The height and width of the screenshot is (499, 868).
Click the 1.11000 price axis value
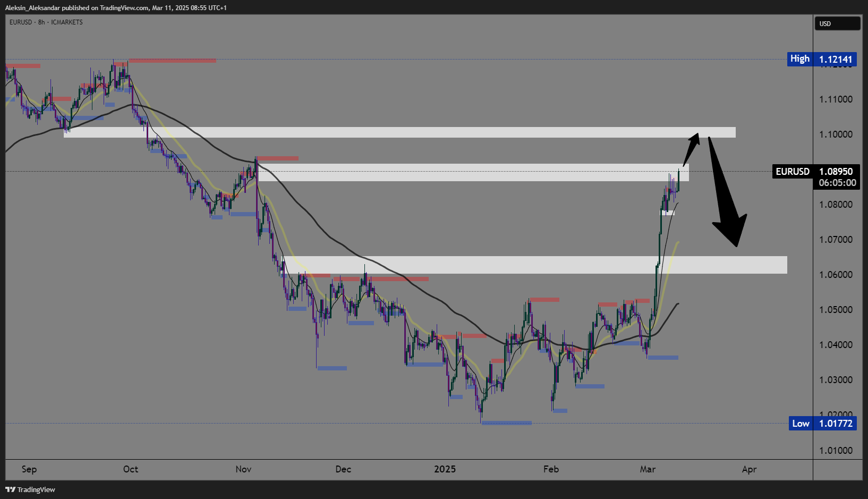[836, 99]
